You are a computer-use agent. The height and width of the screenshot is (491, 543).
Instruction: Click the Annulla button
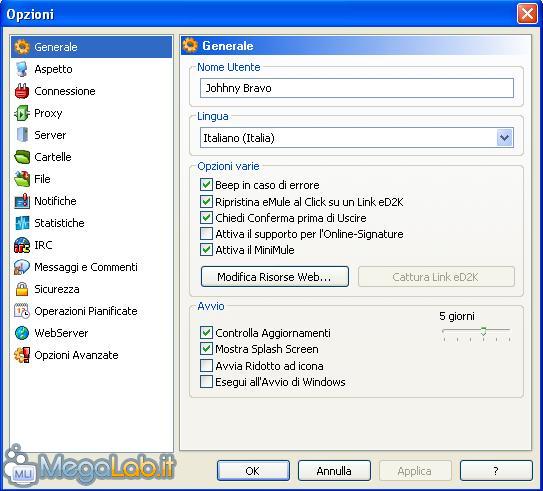tap(334, 471)
